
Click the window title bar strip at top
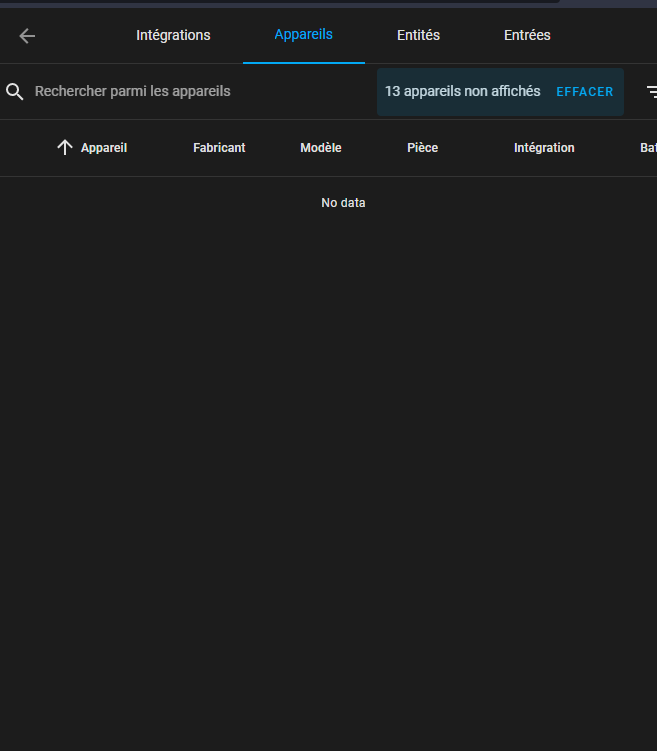pos(280,2)
